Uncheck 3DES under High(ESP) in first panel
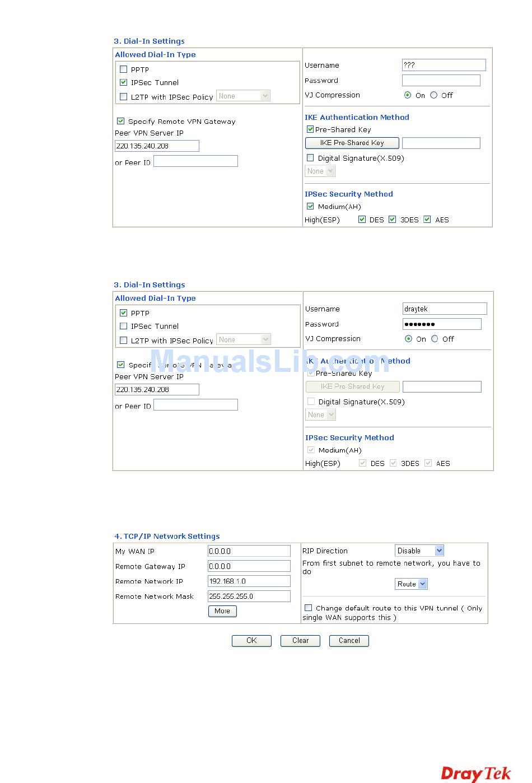This screenshot has width=532, height=783. pos(392,220)
